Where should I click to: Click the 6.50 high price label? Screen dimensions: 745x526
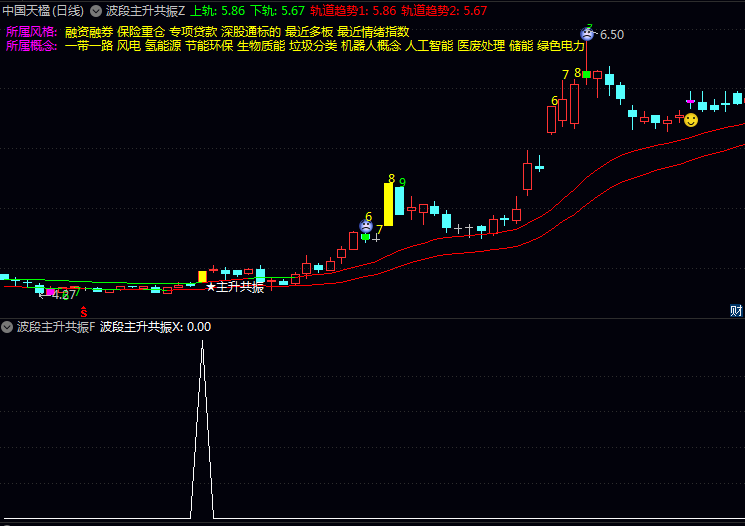click(612, 35)
